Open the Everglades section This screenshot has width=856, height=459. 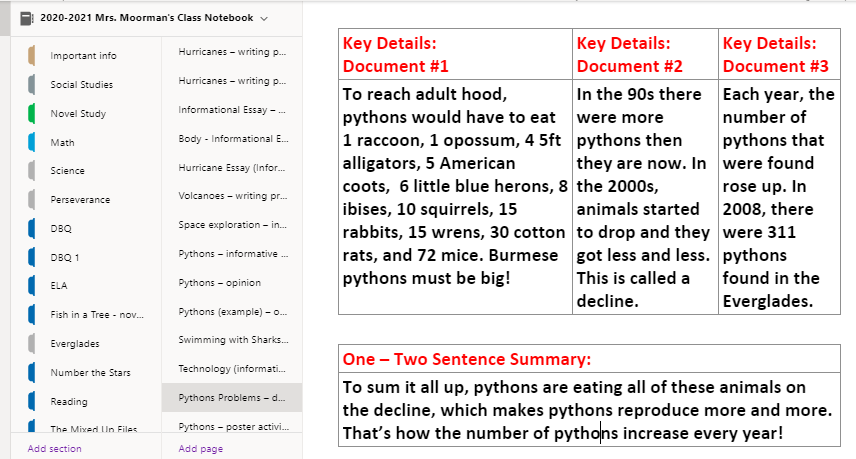point(75,344)
